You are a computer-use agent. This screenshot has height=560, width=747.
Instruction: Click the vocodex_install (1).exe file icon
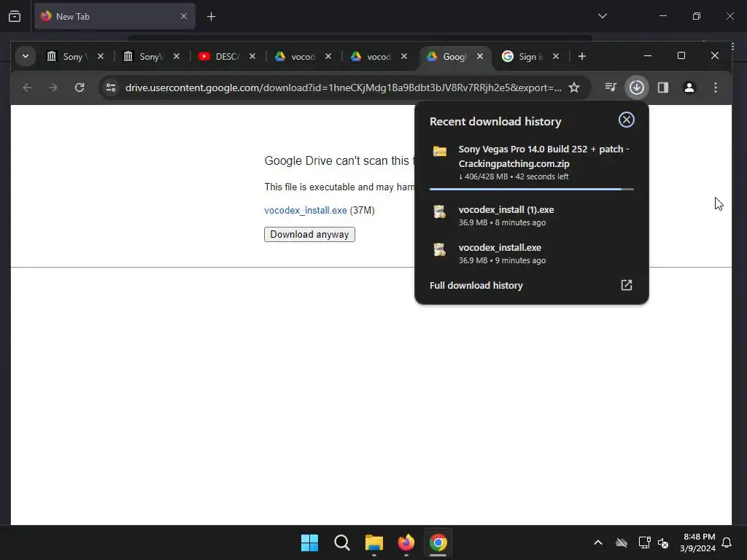(x=439, y=211)
